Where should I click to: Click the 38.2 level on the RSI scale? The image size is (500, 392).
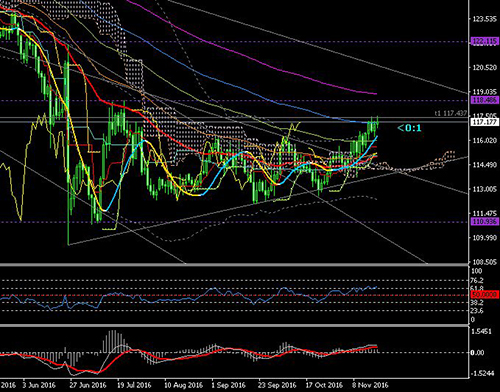(477, 303)
